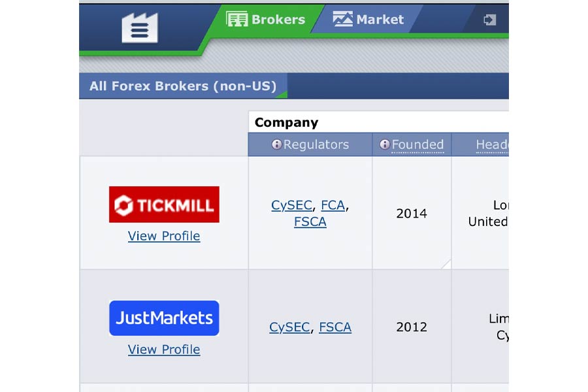The image size is (588, 392).
Task: Click info icon beside the Regulators header
Action: point(276,144)
